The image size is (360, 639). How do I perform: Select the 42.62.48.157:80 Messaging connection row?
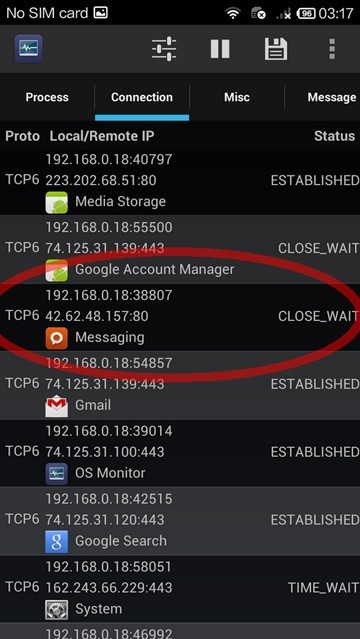[x=180, y=317]
